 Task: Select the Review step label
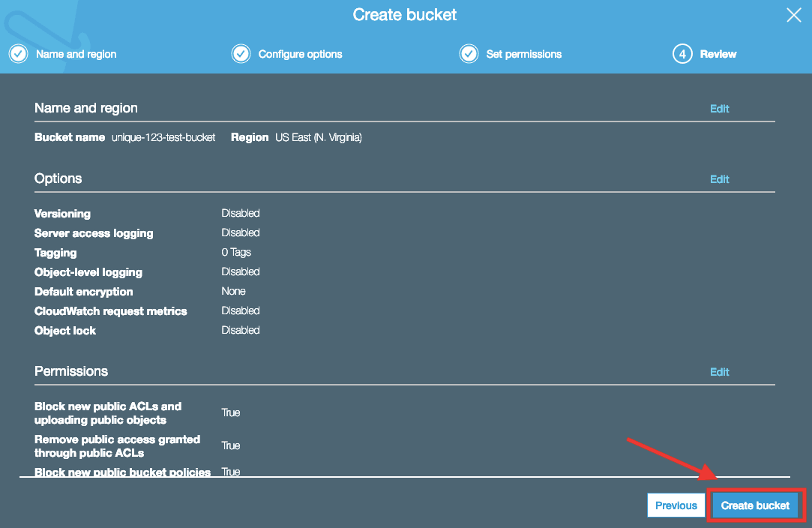(x=718, y=54)
